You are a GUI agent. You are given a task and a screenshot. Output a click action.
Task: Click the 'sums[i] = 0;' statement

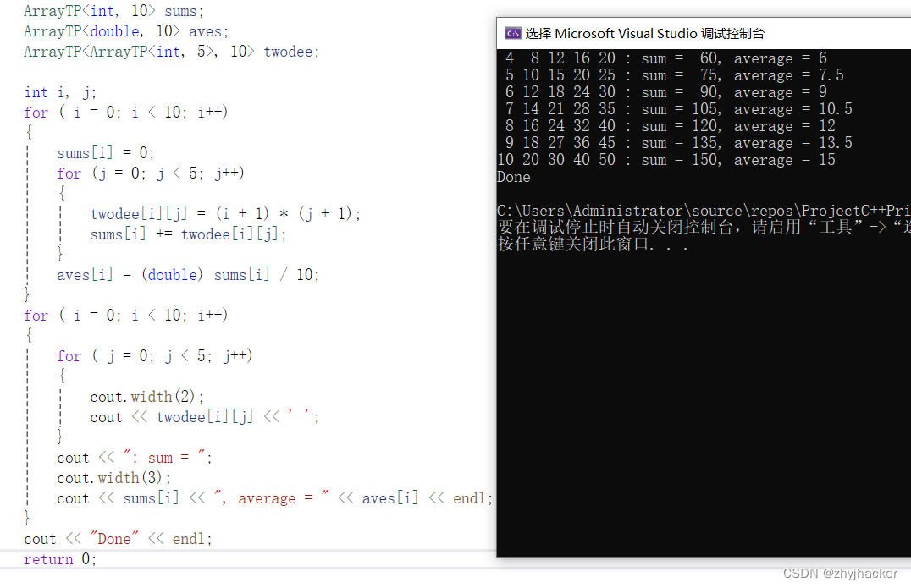[x=106, y=153]
